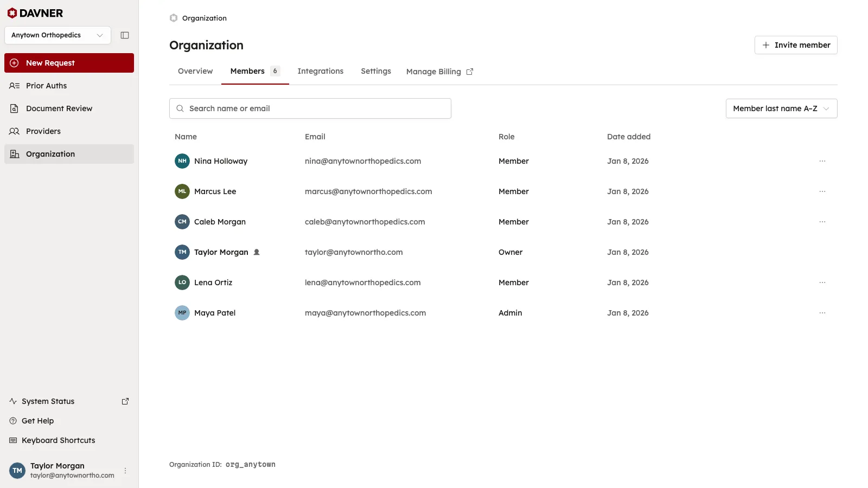The height and width of the screenshot is (488, 868).
Task: Expand the Anytown Orthopedics organization switcher
Action: [58, 35]
